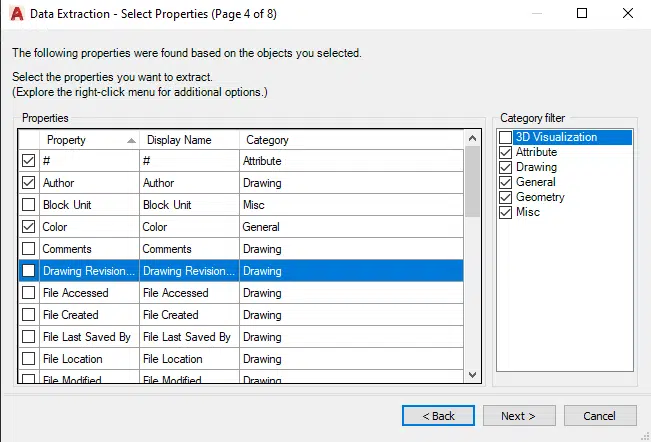Maximize the Data Extraction window
This screenshot has height=442, width=651.
coord(582,13)
